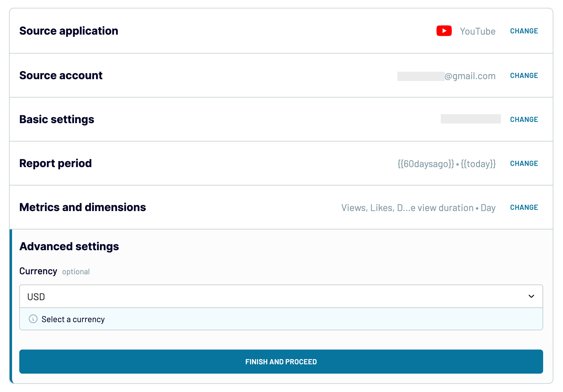The width and height of the screenshot is (563, 392).
Task: Change the Report period
Action: coord(524,163)
